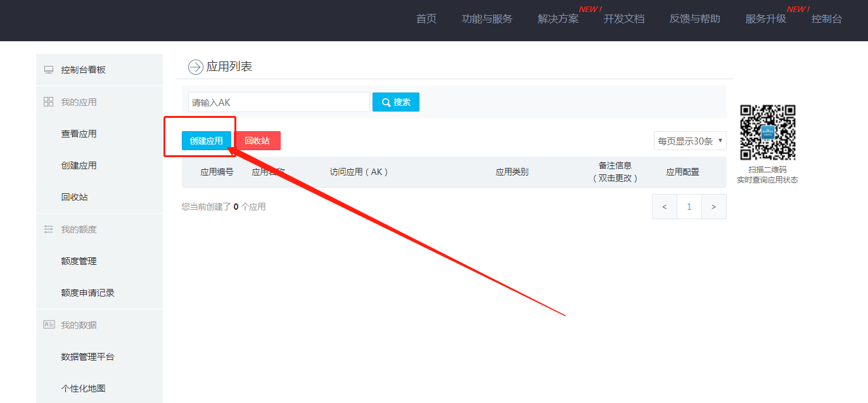Open 额度管理 in the sidebar
The image size is (868, 403).
coord(79,261)
